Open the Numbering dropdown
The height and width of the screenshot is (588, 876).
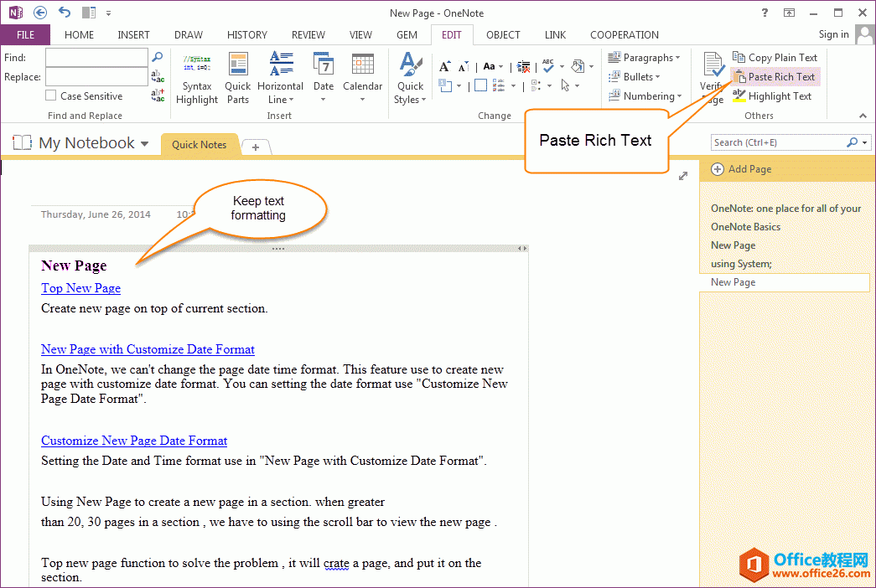[645, 96]
